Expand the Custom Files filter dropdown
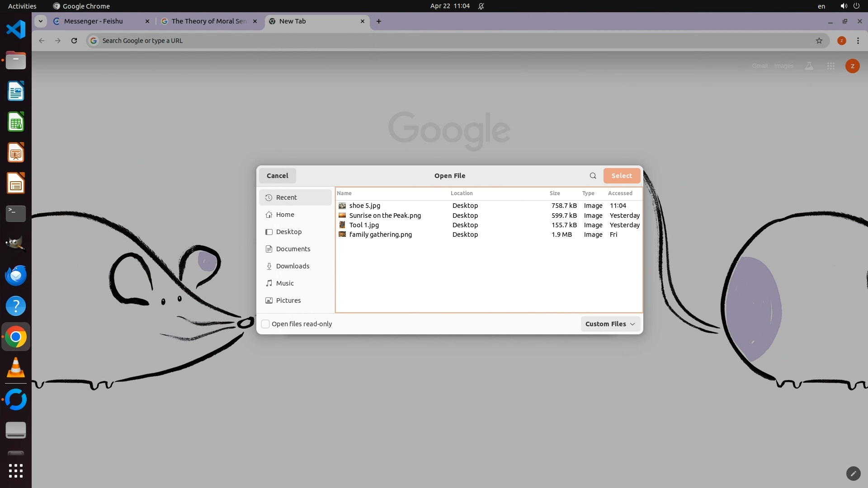Image resolution: width=868 pixels, height=488 pixels. 610,324
